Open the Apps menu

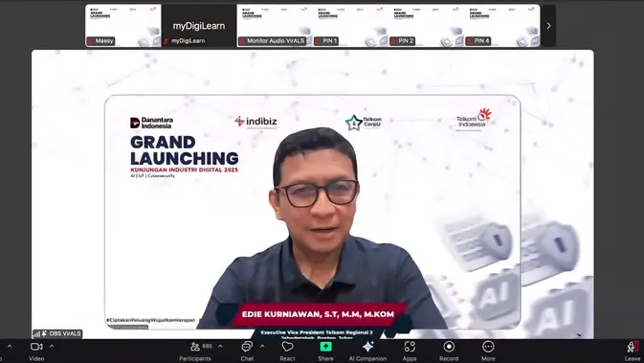point(410,352)
